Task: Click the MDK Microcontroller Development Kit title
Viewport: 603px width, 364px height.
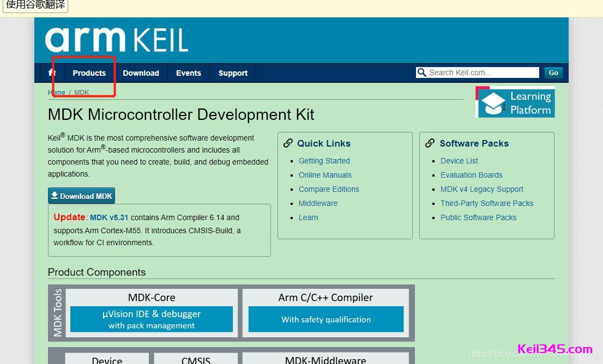Action: click(181, 114)
